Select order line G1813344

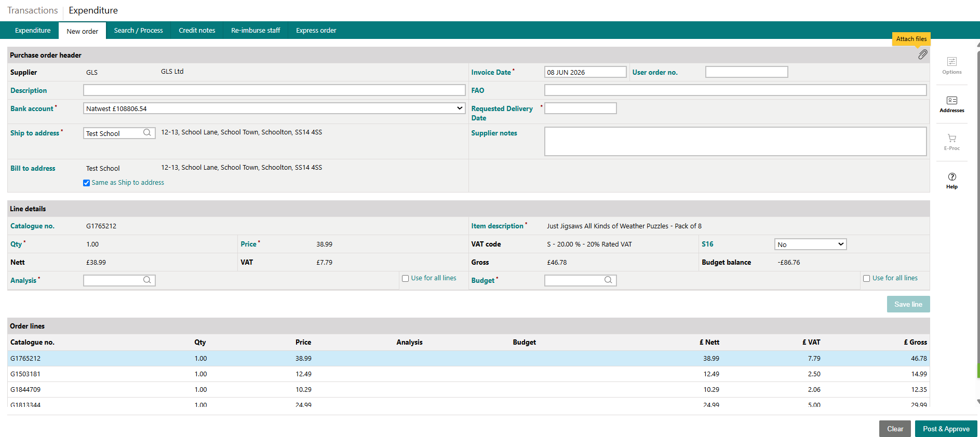(468, 404)
